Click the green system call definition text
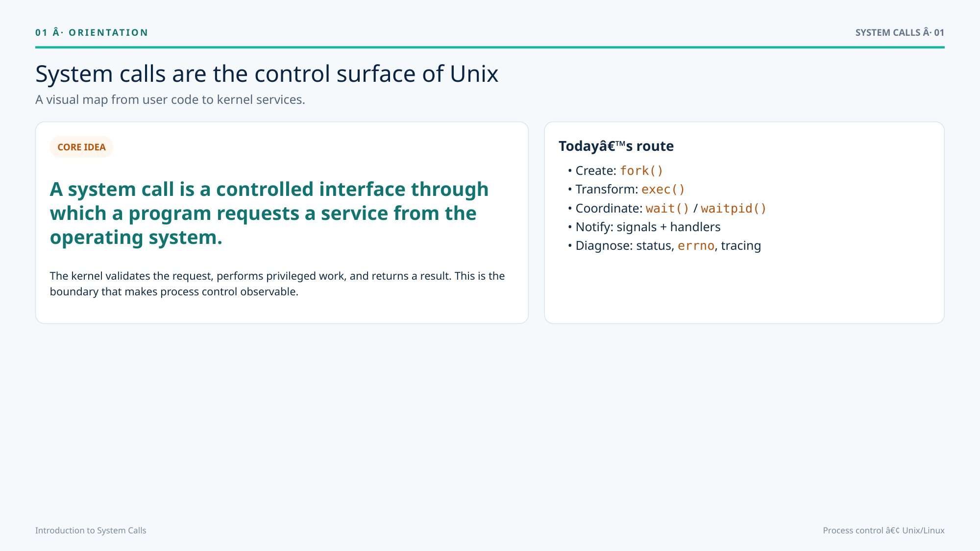Screen dimensions: 980x551 click(269, 213)
